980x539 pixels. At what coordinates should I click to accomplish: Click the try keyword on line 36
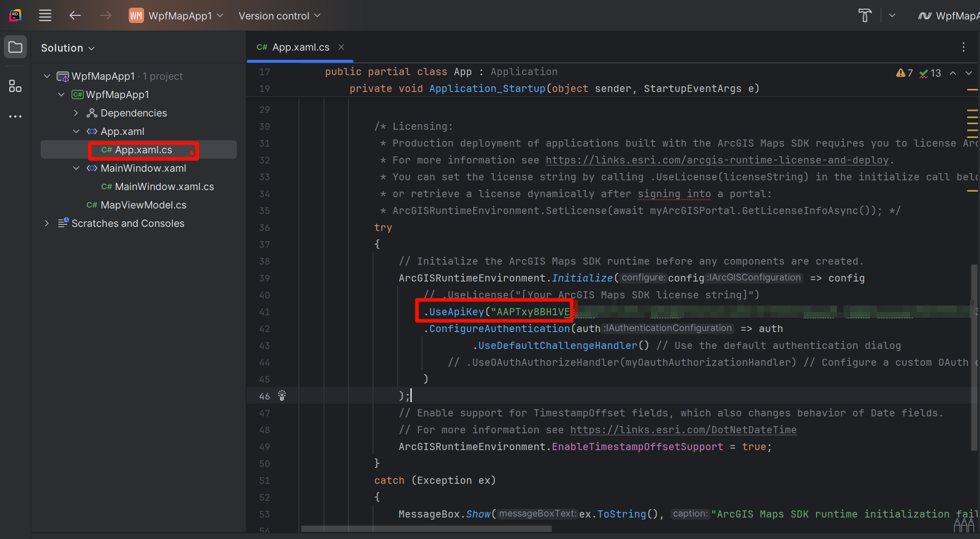click(383, 227)
